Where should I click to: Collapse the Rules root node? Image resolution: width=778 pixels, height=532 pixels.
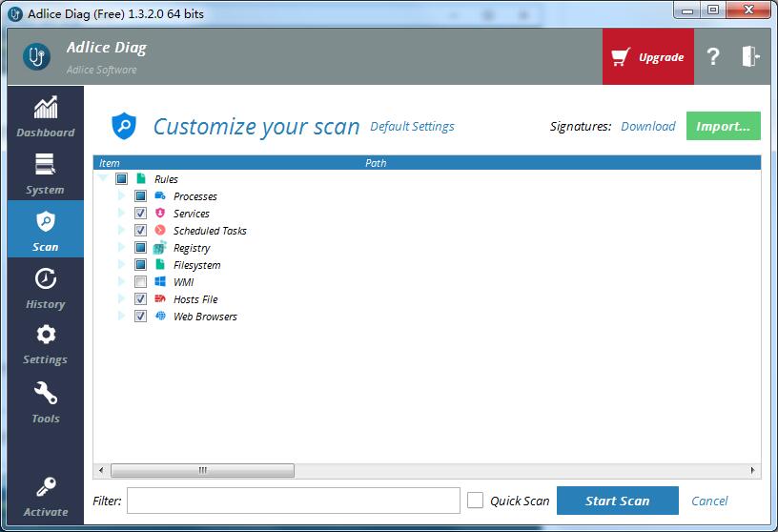pyautogui.click(x=103, y=179)
